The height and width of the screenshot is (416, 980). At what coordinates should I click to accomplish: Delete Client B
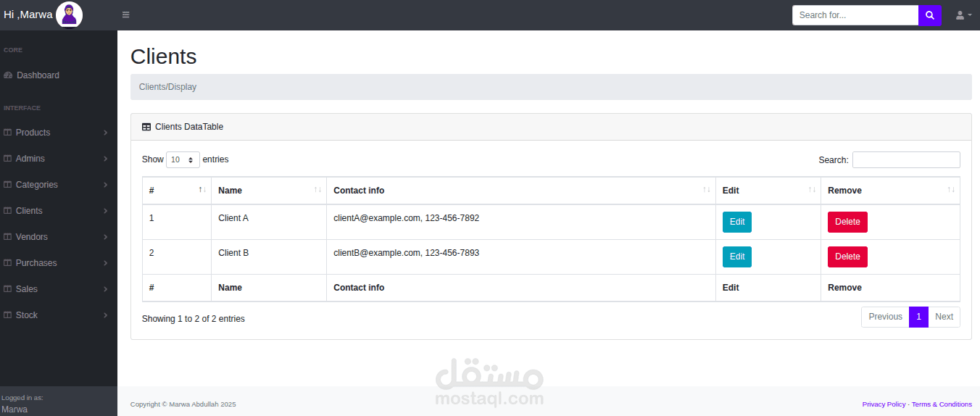tap(847, 257)
